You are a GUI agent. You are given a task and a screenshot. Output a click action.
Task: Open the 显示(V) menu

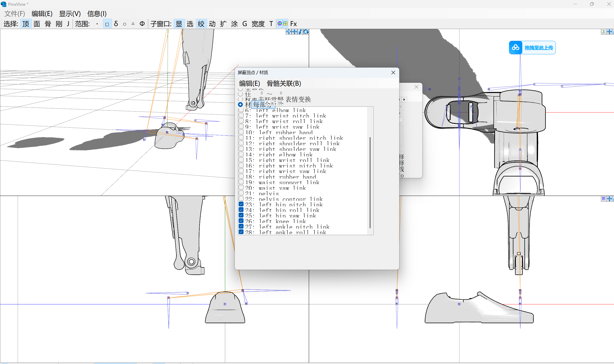tap(70, 14)
